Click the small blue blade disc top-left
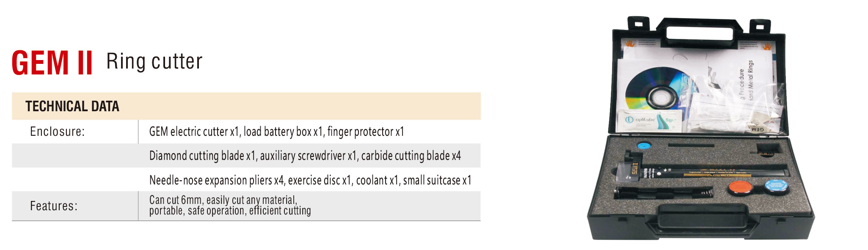This screenshot has height=250, width=868. coord(644,146)
